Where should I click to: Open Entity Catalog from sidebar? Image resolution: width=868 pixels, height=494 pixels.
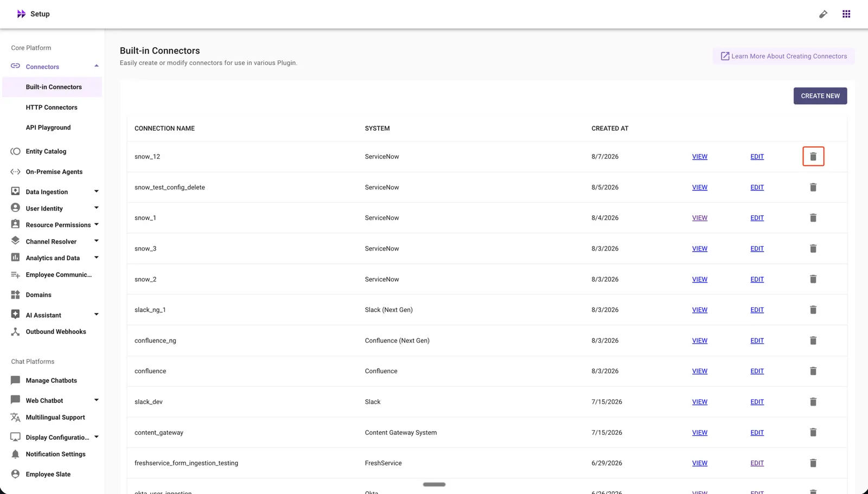coord(46,151)
